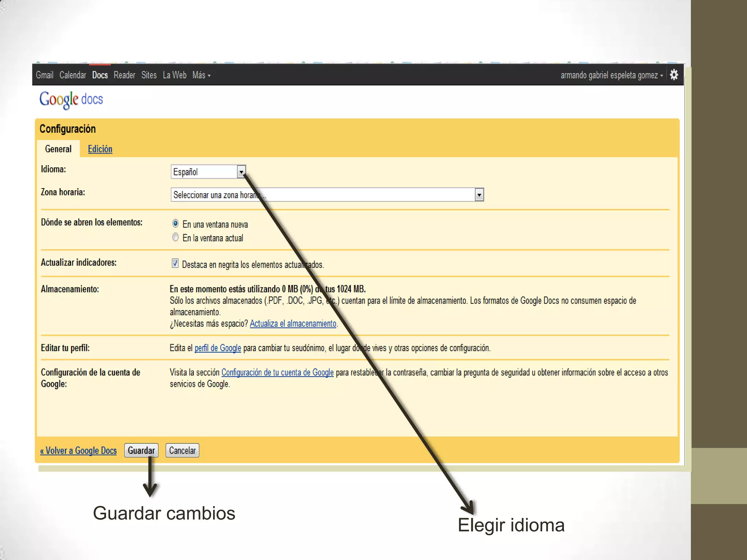Toggle 'Destaca en negrita' checkbox
This screenshot has width=747, height=560.
pos(175,263)
